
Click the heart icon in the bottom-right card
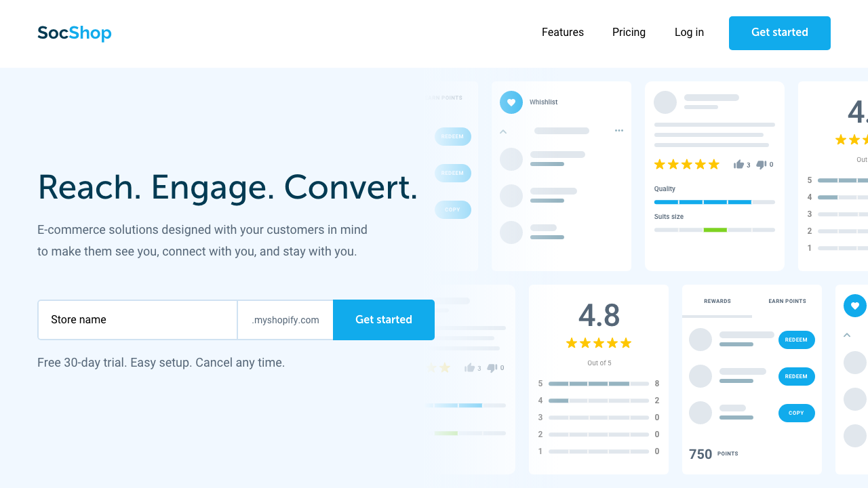(x=855, y=306)
